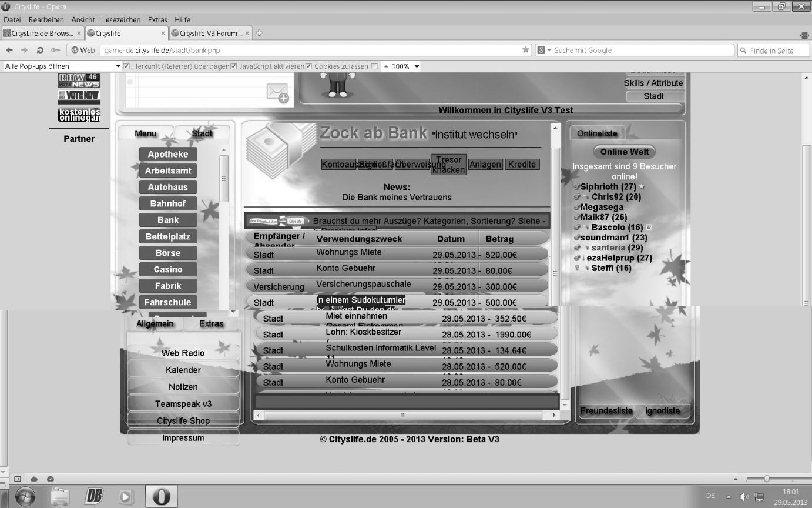
Task: Open the Alle Pop-ups öffnen dropdown
Action: pyautogui.click(x=118, y=66)
